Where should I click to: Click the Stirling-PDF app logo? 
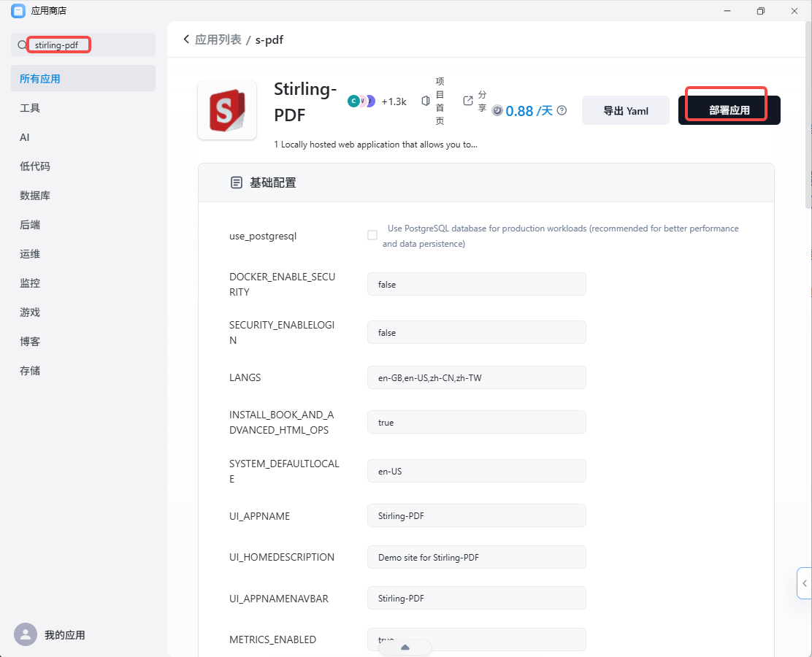[x=227, y=110]
